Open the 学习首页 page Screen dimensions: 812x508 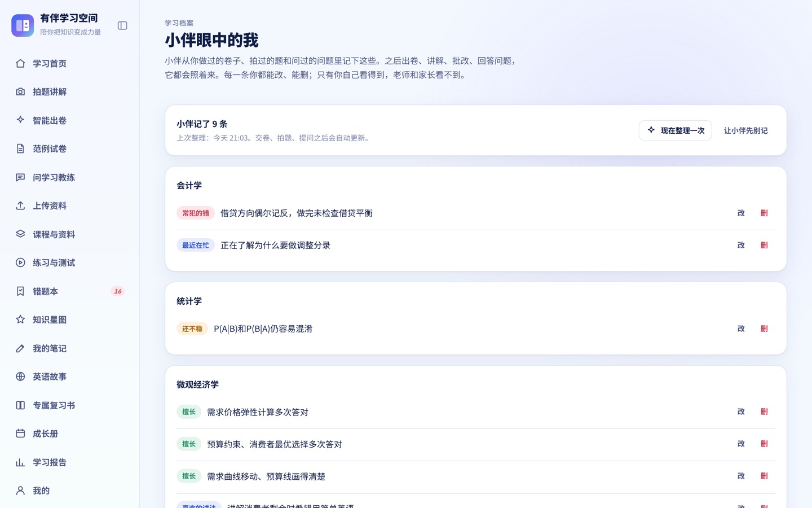(x=70, y=63)
